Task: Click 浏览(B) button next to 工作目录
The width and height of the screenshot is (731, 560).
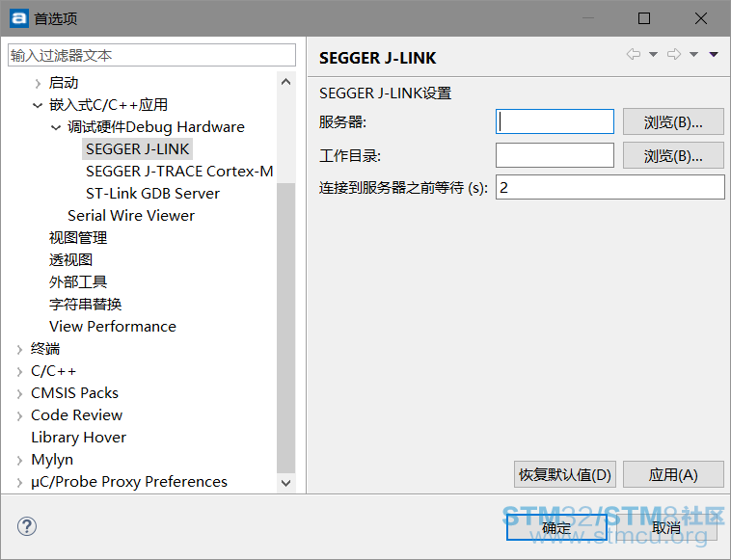Action: [673, 155]
